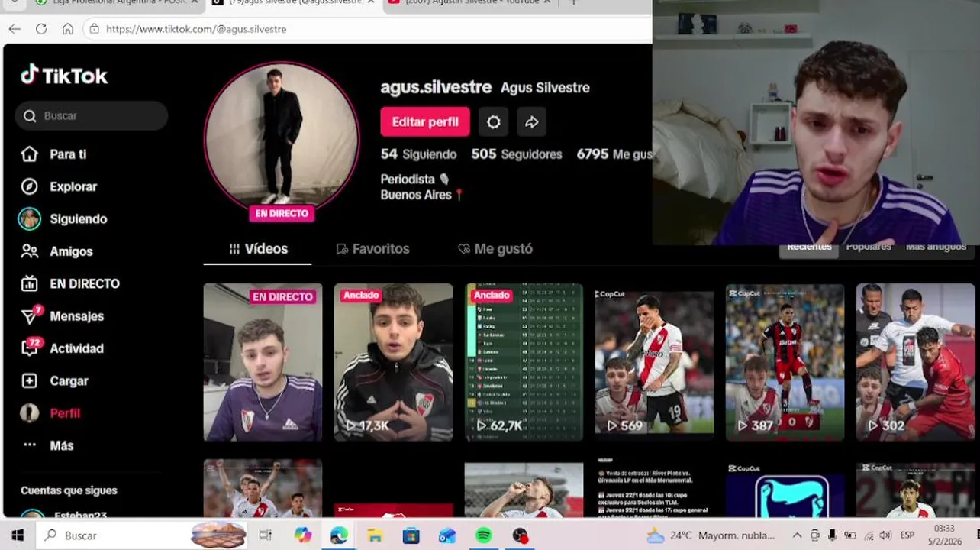The width and height of the screenshot is (980, 550).
Task: Open Microsoft Store from taskbar
Action: click(411, 535)
